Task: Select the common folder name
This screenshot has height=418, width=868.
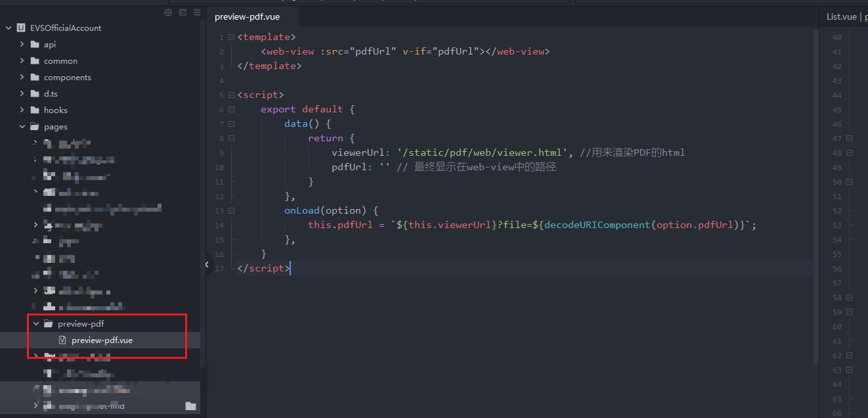Action: click(x=60, y=61)
